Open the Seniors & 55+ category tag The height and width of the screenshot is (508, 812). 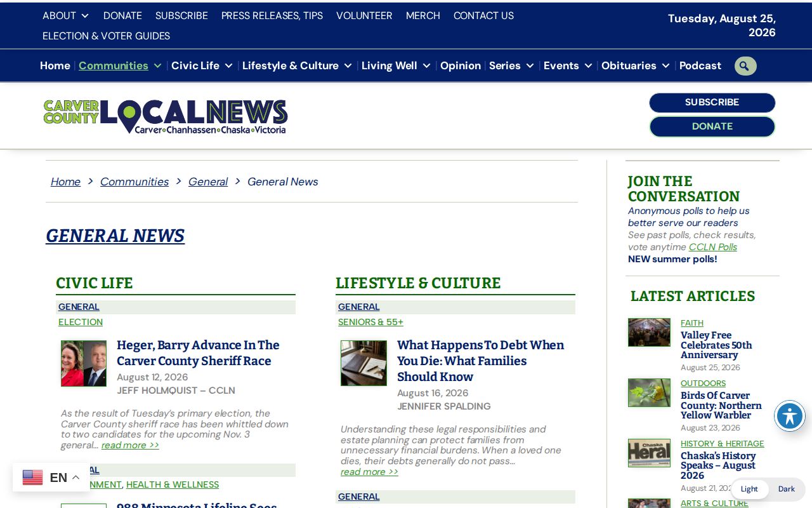(x=370, y=322)
